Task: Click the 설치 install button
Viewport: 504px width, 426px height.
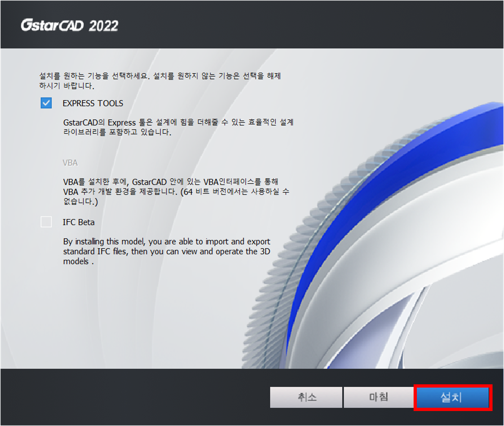Action: tap(453, 397)
